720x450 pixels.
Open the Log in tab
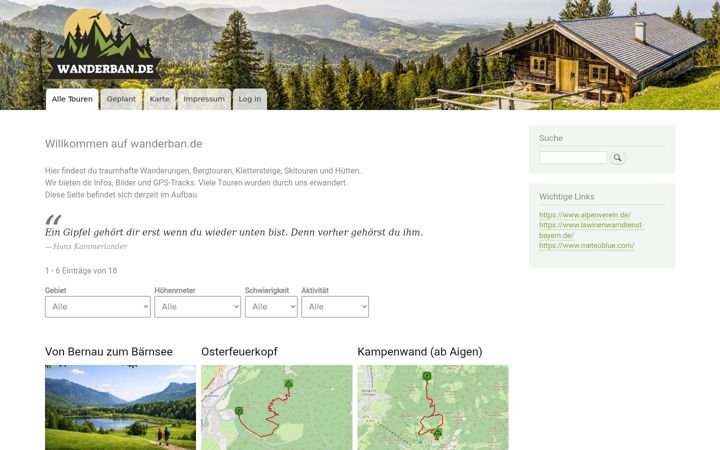pos(250,99)
